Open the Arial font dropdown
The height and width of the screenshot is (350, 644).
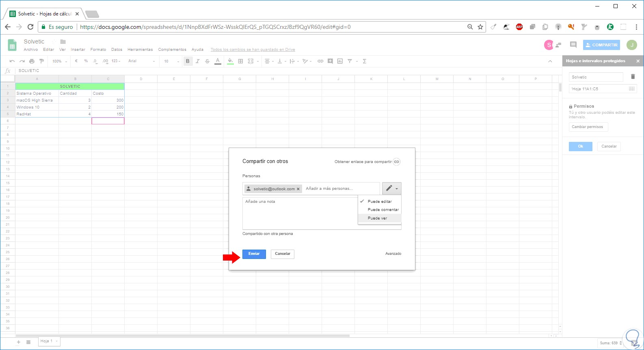pyautogui.click(x=142, y=61)
